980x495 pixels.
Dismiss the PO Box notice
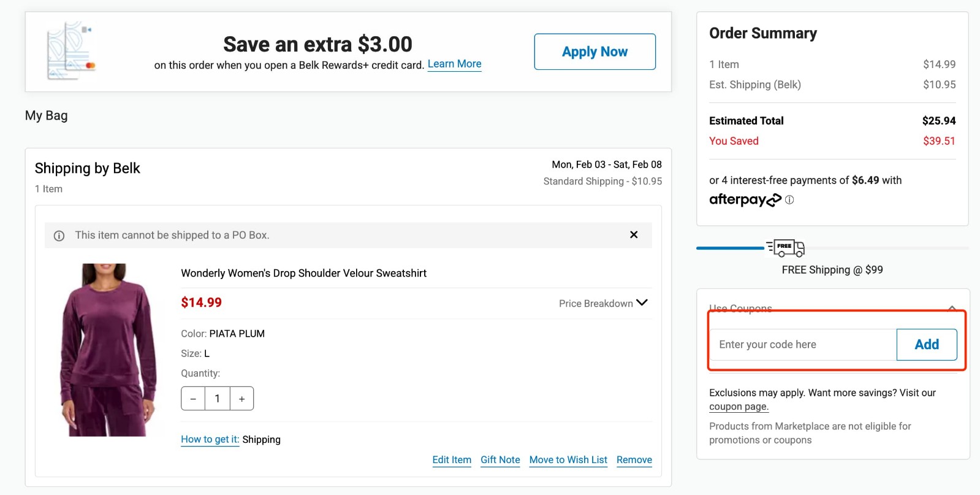click(634, 235)
